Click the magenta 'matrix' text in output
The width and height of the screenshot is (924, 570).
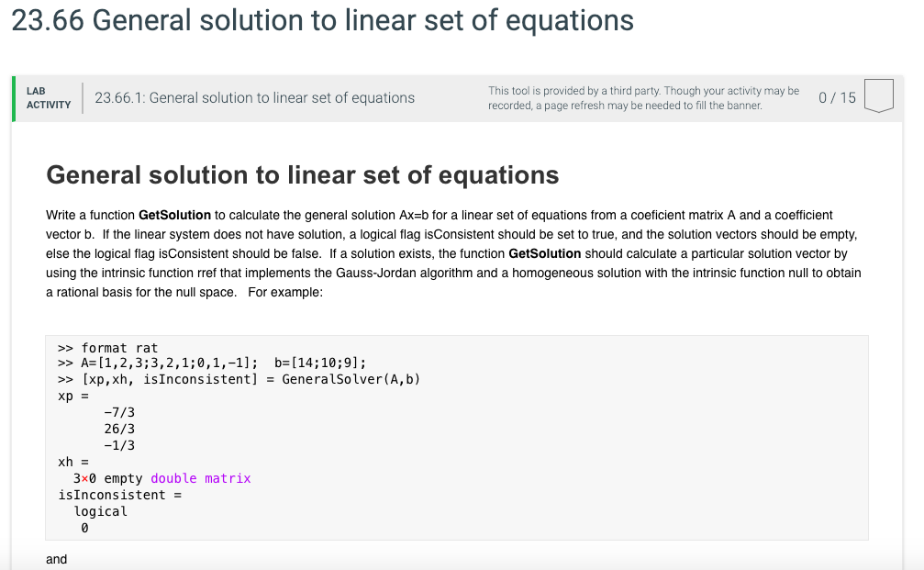(x=228, y=477)
